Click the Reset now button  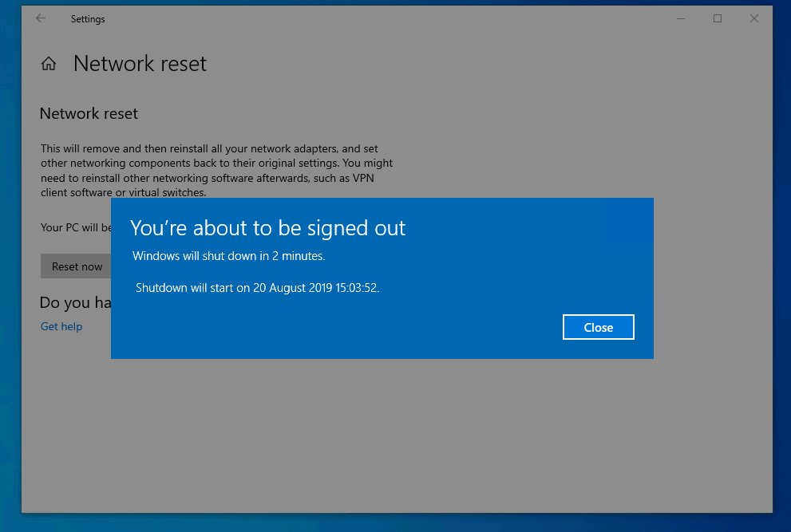(x=77, y=266)
